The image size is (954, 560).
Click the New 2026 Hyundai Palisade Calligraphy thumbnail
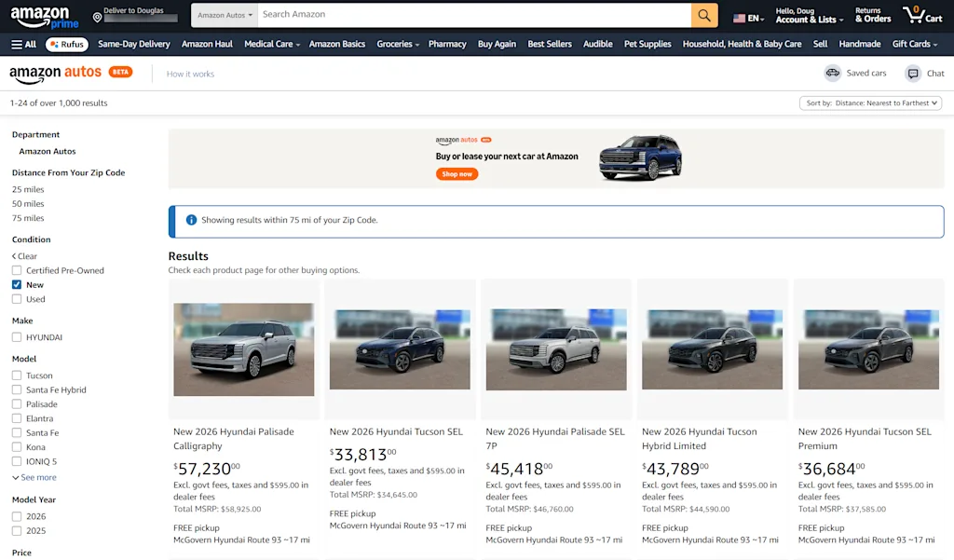coord(243,348)
